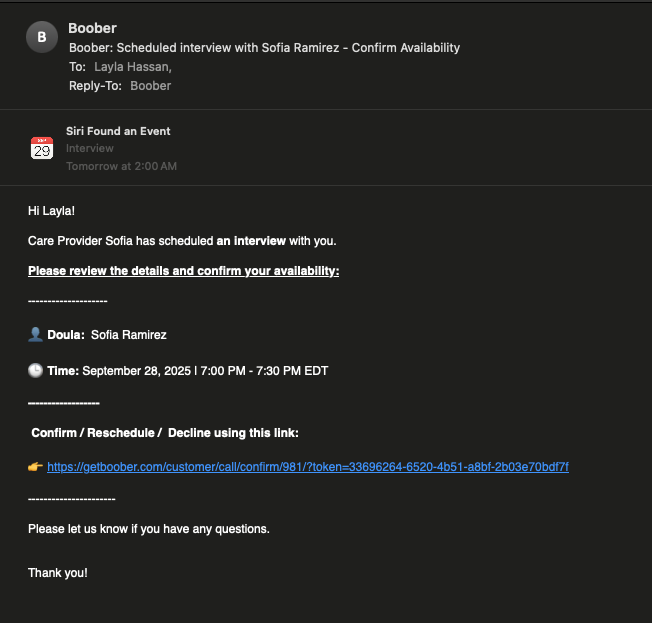
Task: Click the Please let us know sentence
Action: click(x=148, y=529)
